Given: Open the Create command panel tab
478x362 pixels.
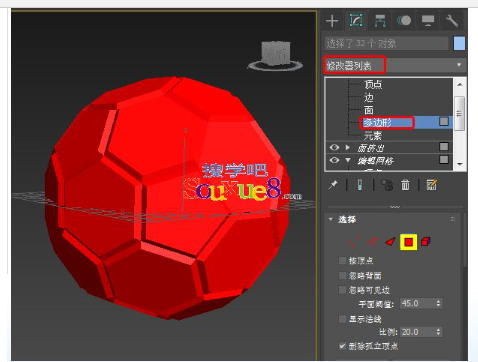Looking at the screenshot, I should click(x=332, y=21).
